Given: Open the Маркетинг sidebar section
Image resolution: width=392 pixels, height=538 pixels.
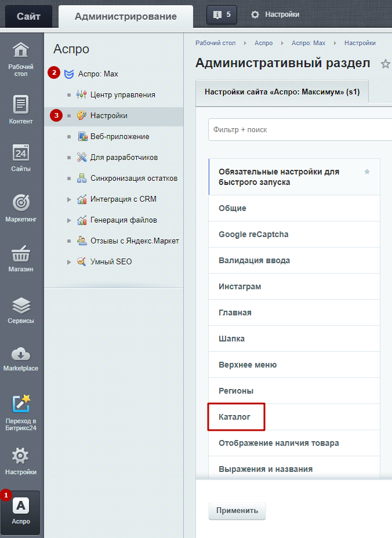Looking at the screenshot, I should pos(21,208).
